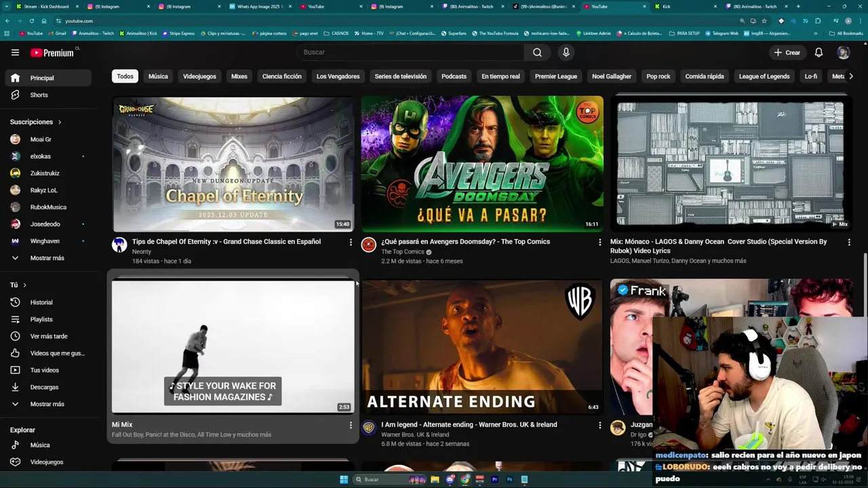Open Stripe Express bookmark

pos(178,33)
